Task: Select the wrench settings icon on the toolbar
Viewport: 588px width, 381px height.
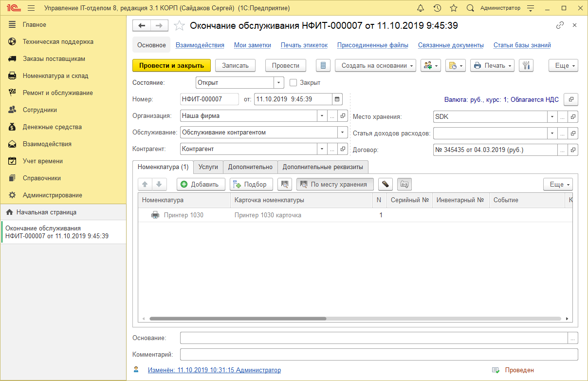Action: point(526,66)
